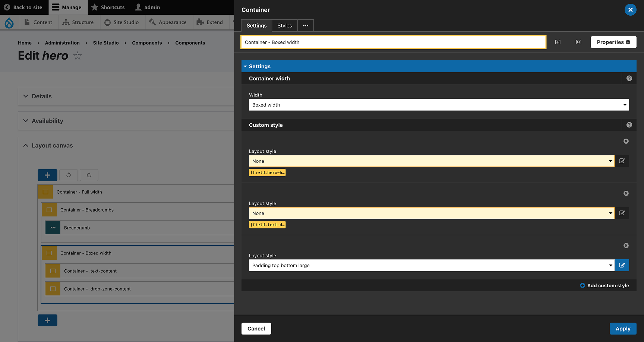Expand the Details section
The height and width of the screenshot is (342, 644).
tap(42, 96)
